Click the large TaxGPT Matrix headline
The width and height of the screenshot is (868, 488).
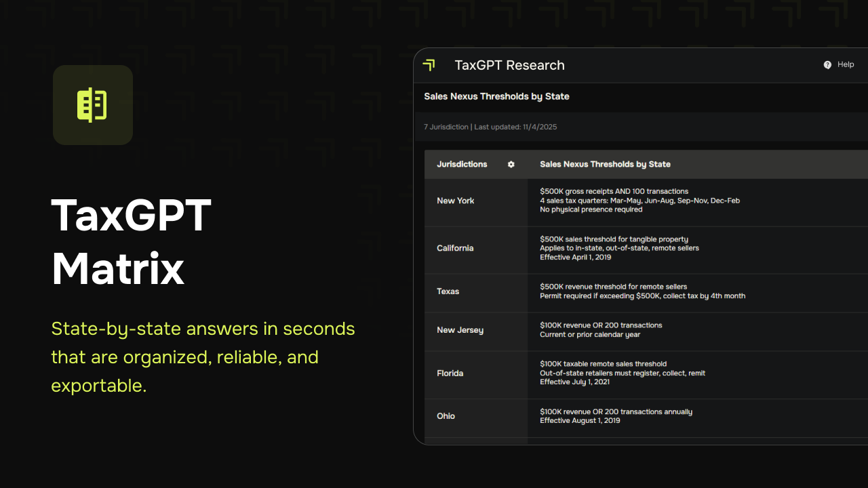pos(132,242)
